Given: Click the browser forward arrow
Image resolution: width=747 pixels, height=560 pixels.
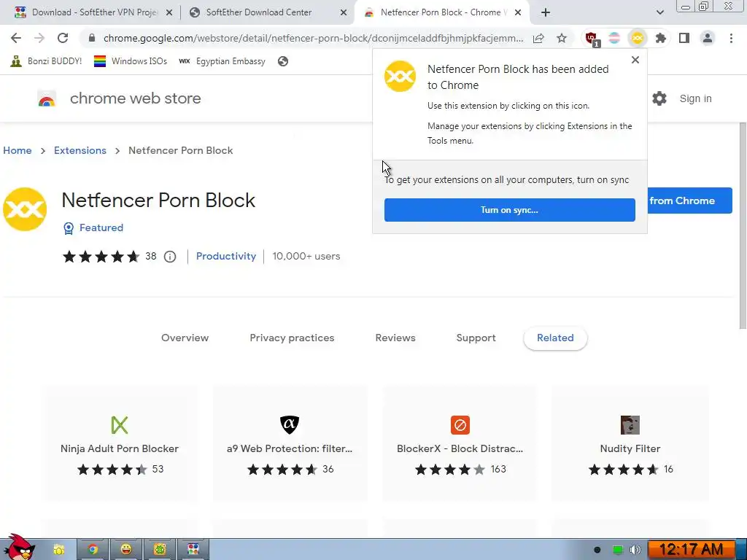Looking at the screenshot, I should (39, 38).
